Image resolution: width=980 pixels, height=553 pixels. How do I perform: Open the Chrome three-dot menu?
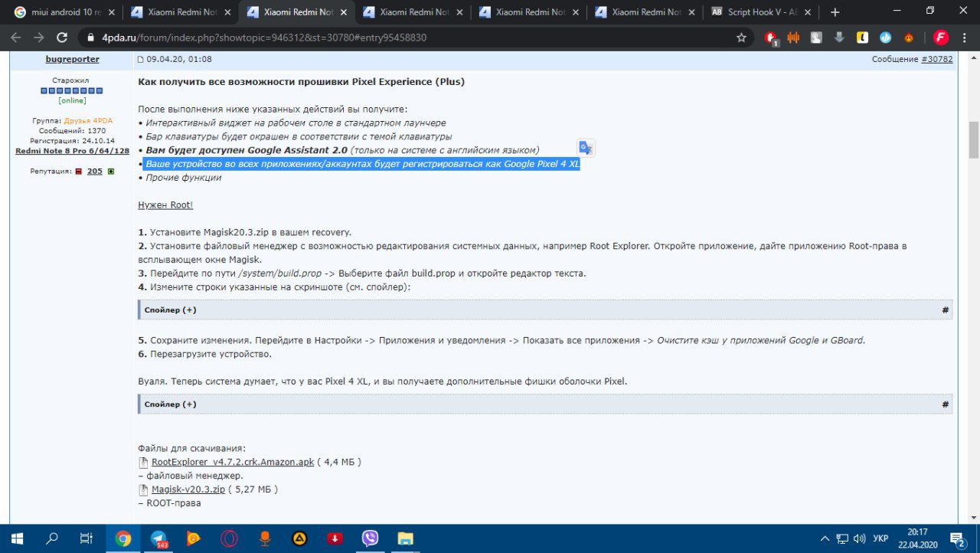pyautogui.click(x=965, y=38)
